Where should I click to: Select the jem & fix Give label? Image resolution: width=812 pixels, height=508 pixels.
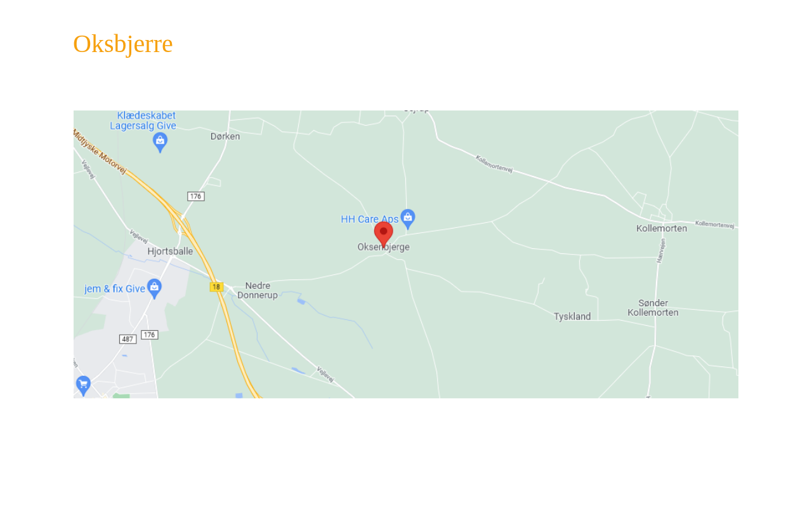pos(115,289)
